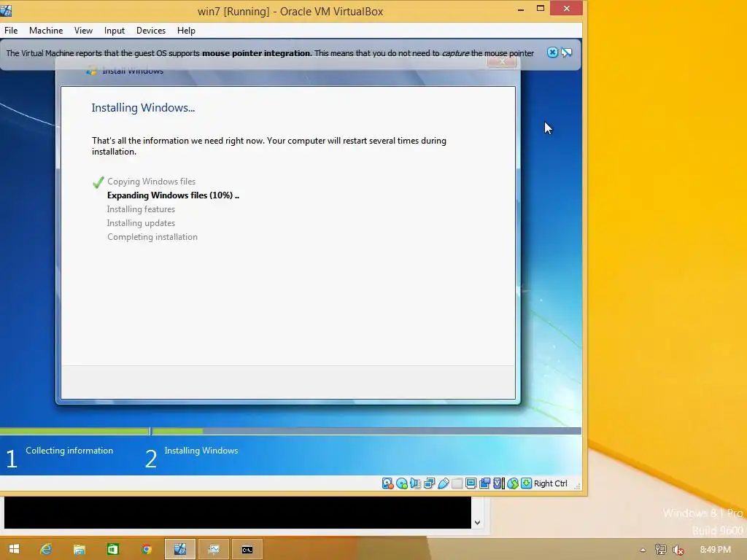747x560 pixels.
Task: Click the network tray icon
Action: [x=660, y=550]
